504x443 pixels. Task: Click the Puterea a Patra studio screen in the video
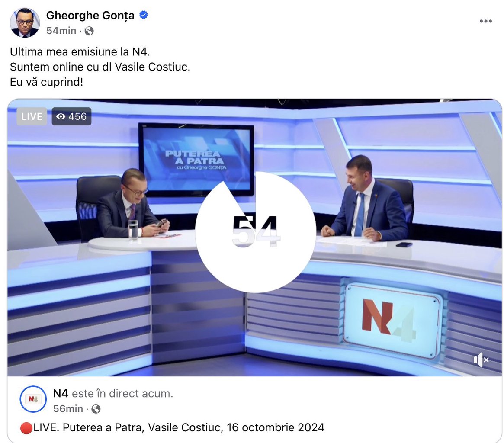[x=196, y=160]
